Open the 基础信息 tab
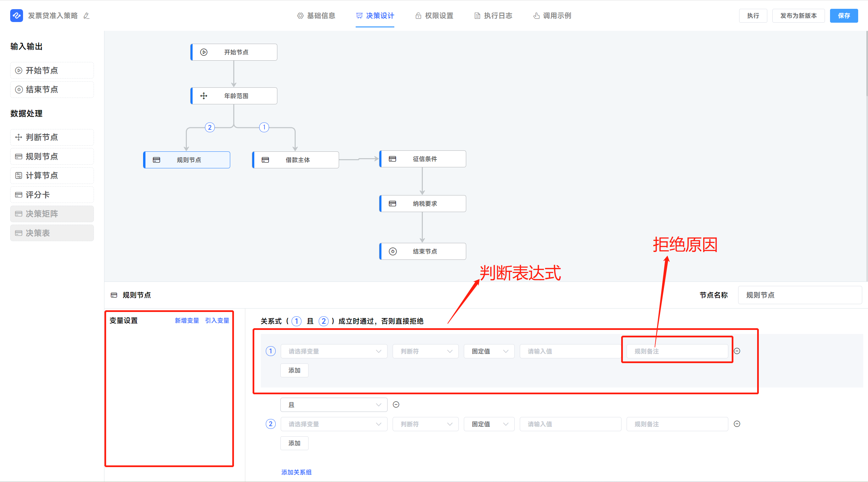 coord(316,16)
